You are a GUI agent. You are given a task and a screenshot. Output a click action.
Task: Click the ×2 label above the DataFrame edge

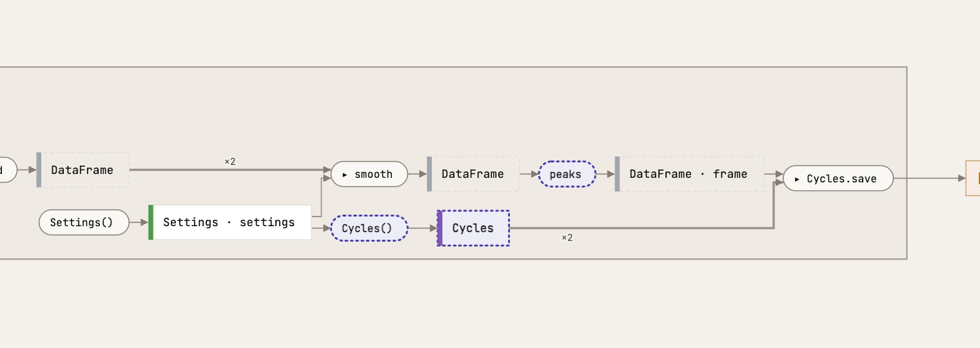[x=230, y=162]
